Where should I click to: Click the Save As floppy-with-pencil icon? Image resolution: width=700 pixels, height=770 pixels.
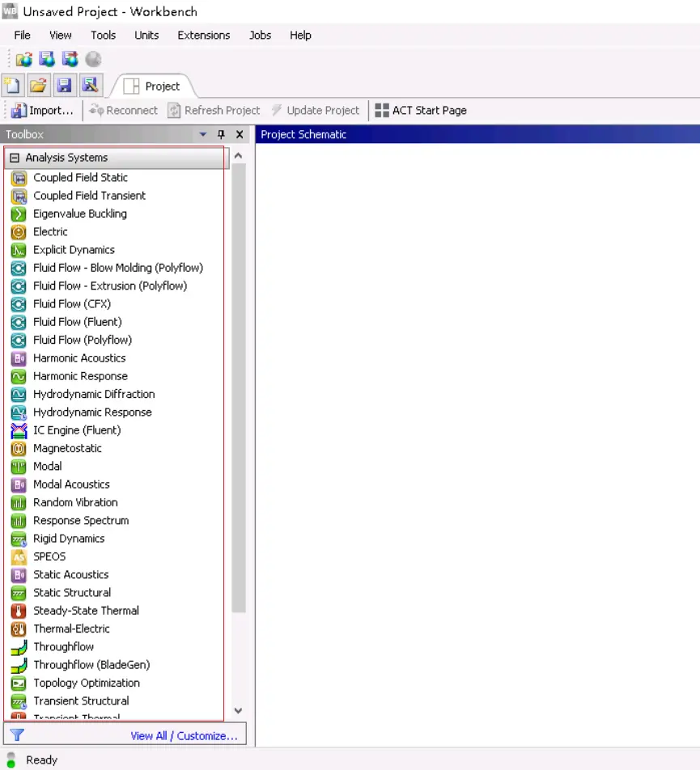click(91, 86)
